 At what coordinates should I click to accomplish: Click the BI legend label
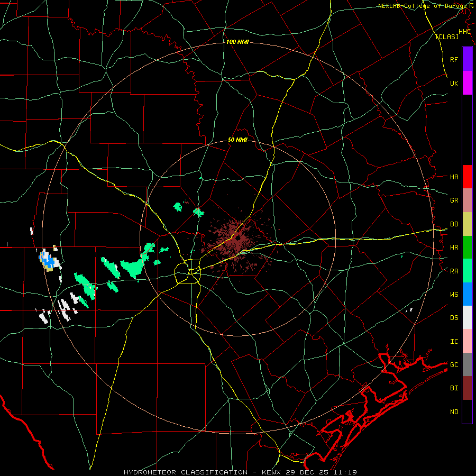click(x=454, y=388)
